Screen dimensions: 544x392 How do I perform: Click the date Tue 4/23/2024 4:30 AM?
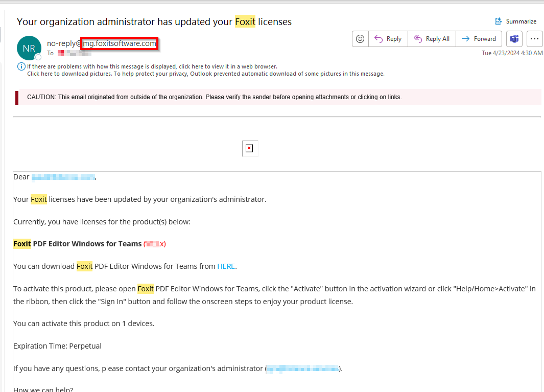tap(512, 53)
